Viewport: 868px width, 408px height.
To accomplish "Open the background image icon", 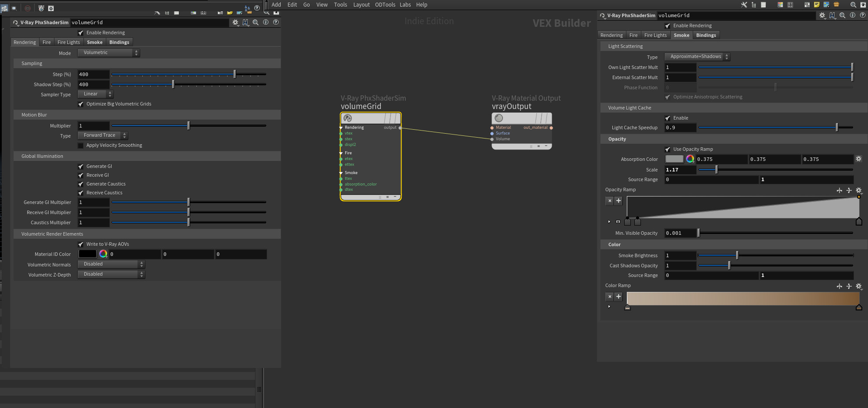I will point(826,5).
